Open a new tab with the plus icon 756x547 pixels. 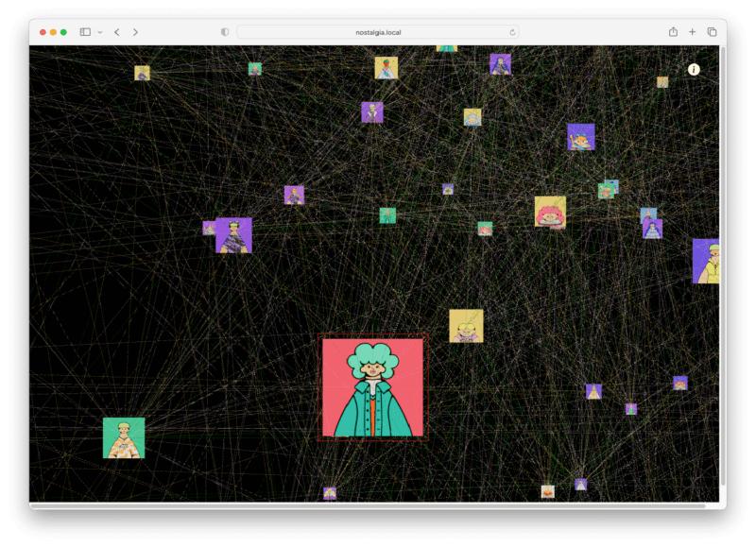[x=692, y=30]
